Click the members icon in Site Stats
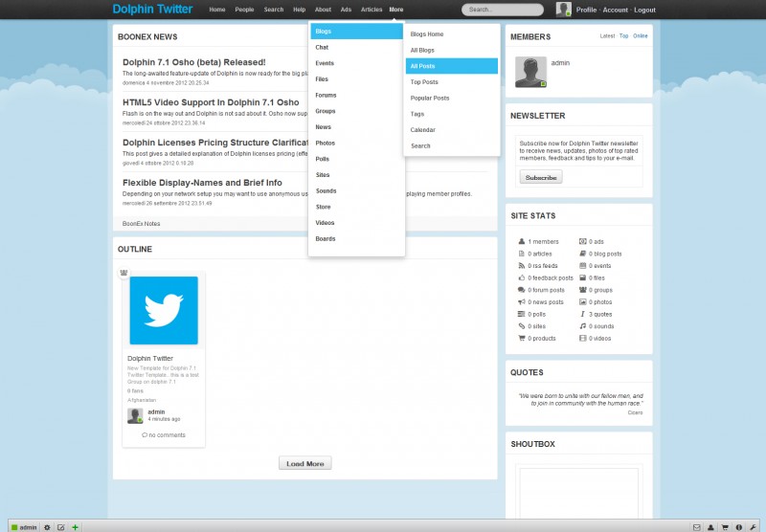 coord(521,241)
